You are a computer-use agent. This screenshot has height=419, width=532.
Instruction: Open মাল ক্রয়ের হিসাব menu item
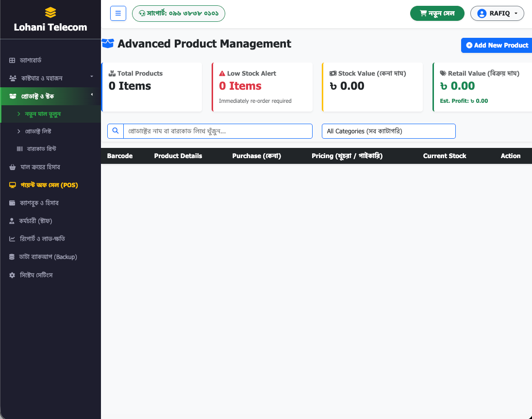tap(50, 167)
